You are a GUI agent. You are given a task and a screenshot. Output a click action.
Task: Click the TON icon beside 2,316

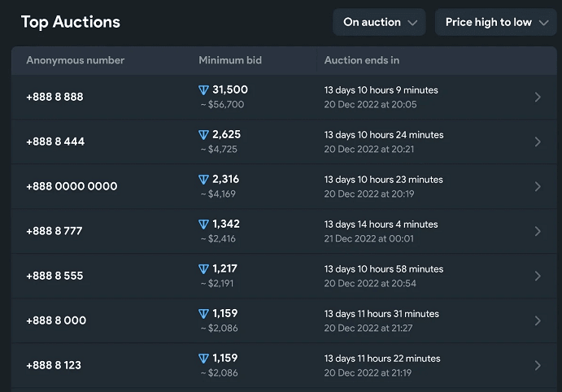coord(203,180)
